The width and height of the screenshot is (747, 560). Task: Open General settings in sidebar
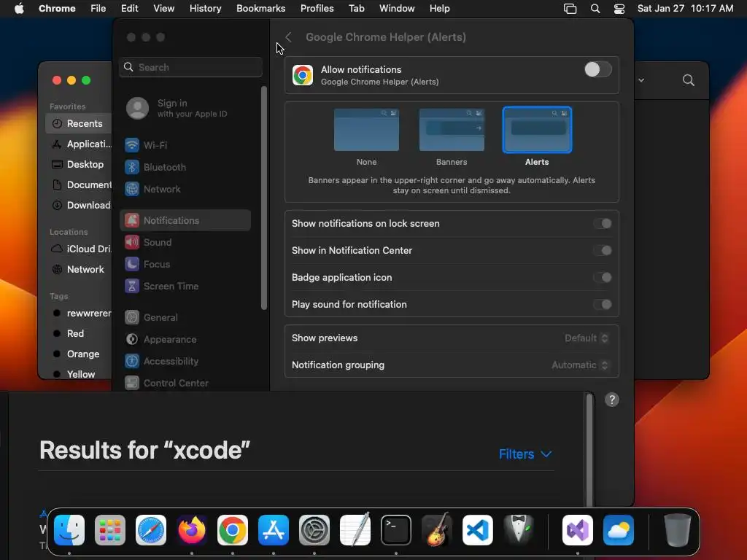(185, 318)
